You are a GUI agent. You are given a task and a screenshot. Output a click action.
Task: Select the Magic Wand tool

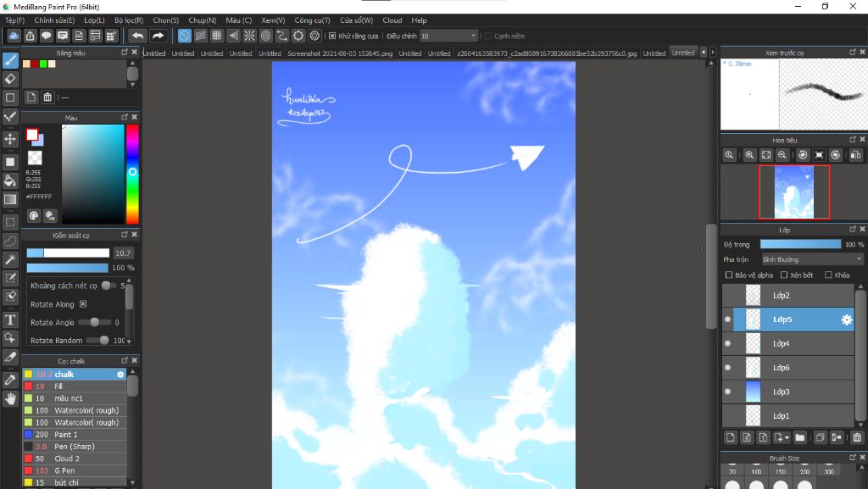pyautogui.click(x=10, y=259)
